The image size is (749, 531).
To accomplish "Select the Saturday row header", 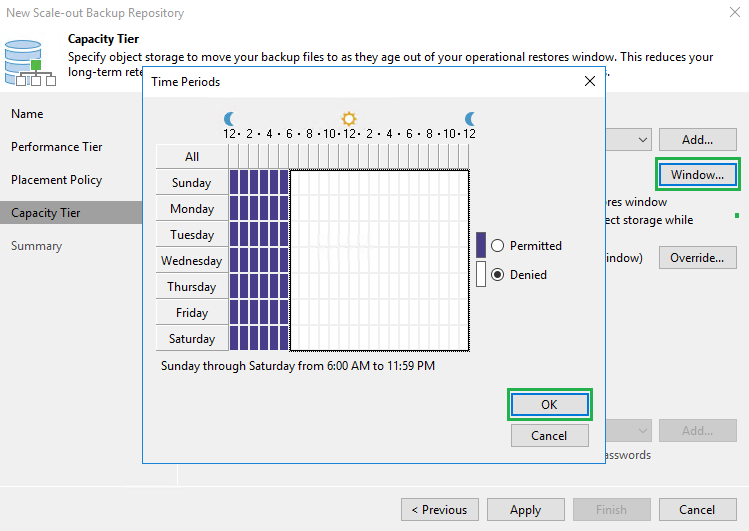I will 192,339.
